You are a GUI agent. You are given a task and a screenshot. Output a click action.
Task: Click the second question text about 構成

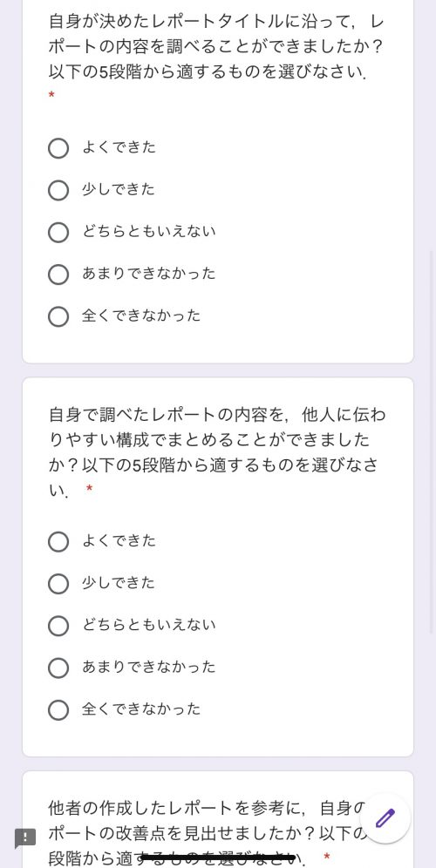pyautogui.click(x=216, y=452)
